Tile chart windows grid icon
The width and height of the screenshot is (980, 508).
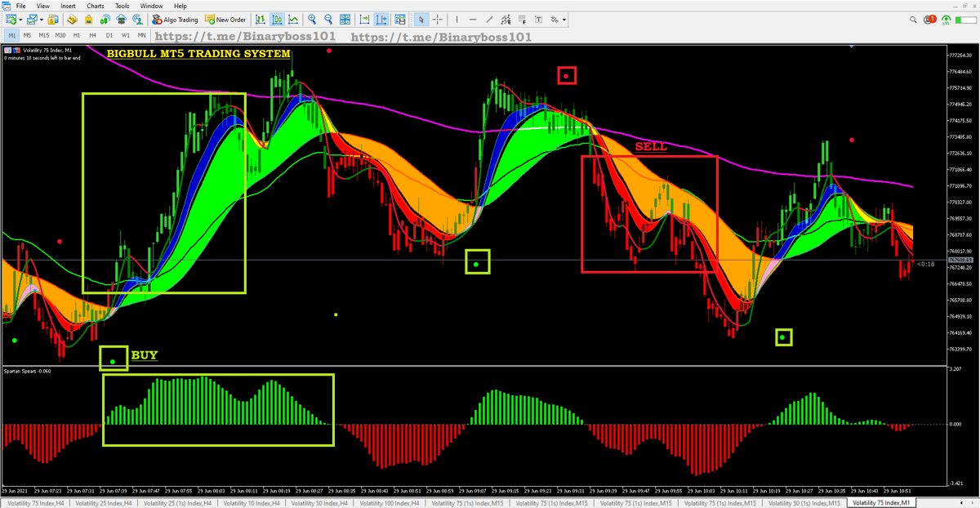point(345,20)
